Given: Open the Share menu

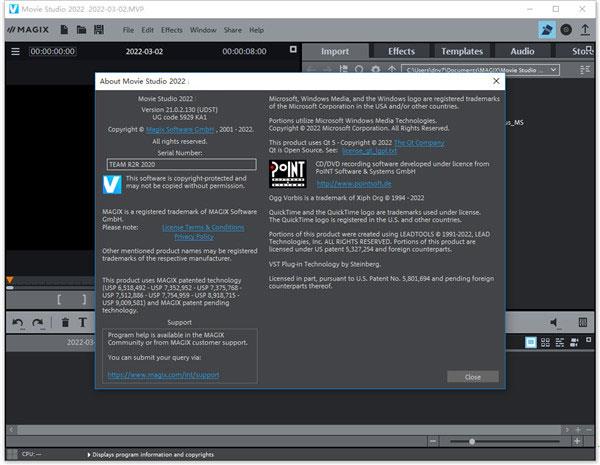Looking at the screenshot, I should [233, 30].
